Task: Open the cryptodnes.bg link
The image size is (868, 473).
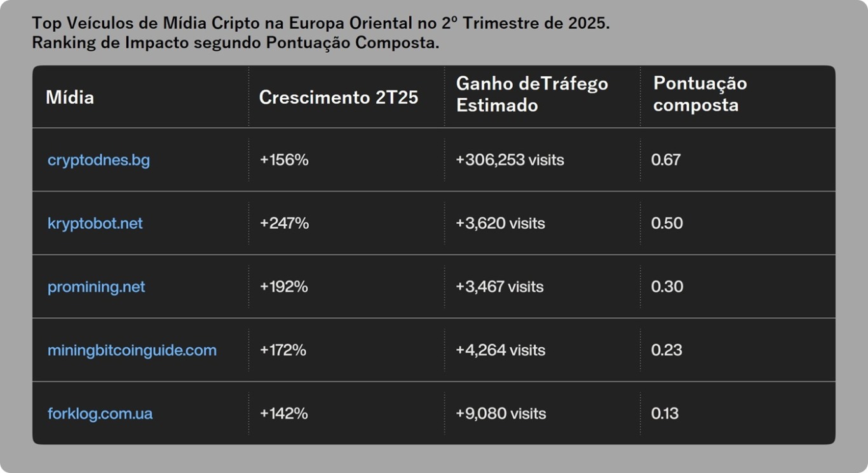Action: pyautogui.click(x=98, y=160)
